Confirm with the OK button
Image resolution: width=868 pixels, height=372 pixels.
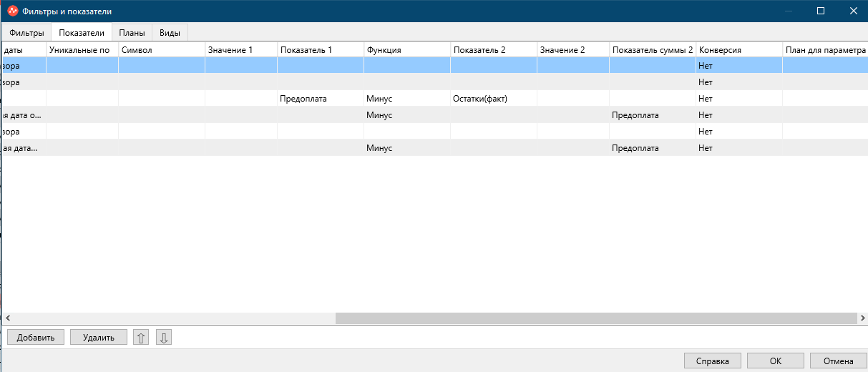776,361
